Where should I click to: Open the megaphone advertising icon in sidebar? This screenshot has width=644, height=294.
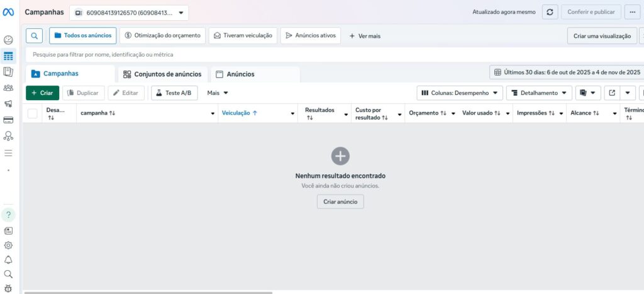click(8, 104)
